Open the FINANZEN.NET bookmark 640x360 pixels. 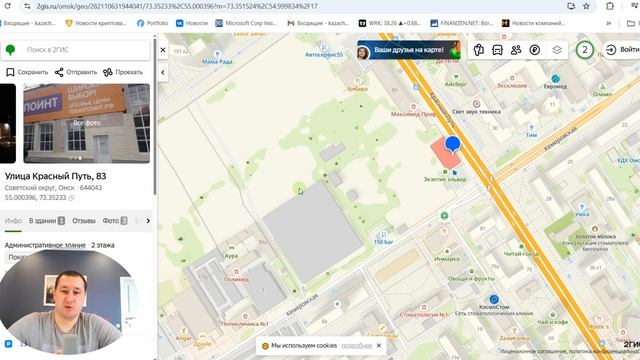pyautogui.click(x=462, y=23)
